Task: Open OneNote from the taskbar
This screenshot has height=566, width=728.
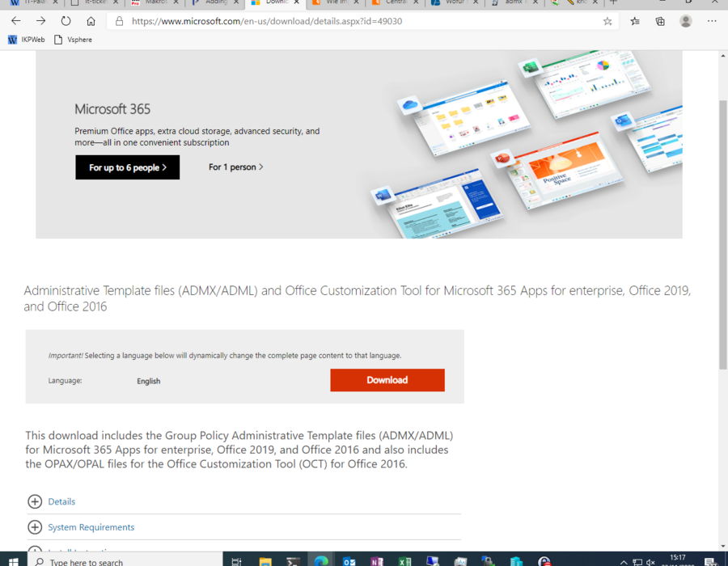Action: (x=376, y=561)
